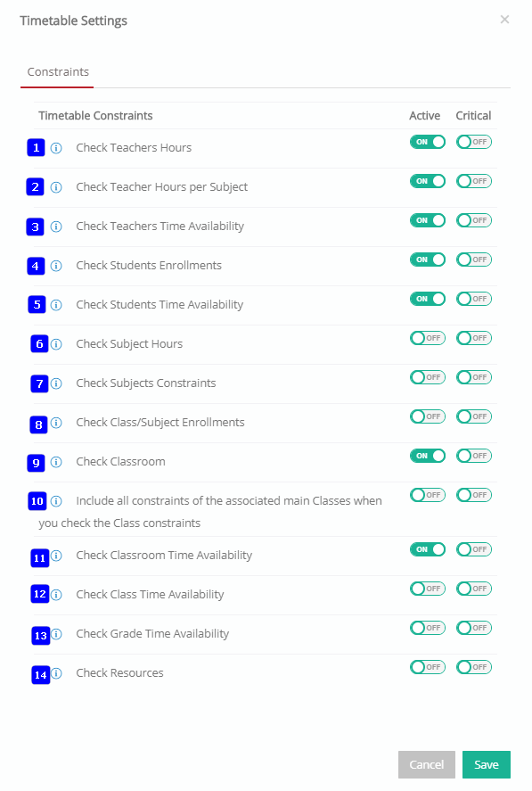This screenshot has width=532, height=791.
Task: Turn on Critical for Check Classroom
Action: pos(474,456)
